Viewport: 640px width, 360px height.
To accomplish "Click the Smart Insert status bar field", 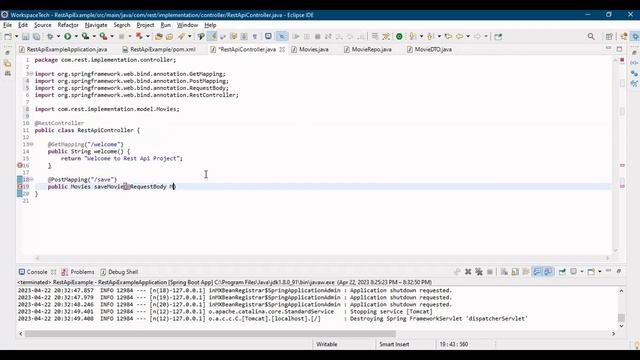I will [x=394, y=344].
